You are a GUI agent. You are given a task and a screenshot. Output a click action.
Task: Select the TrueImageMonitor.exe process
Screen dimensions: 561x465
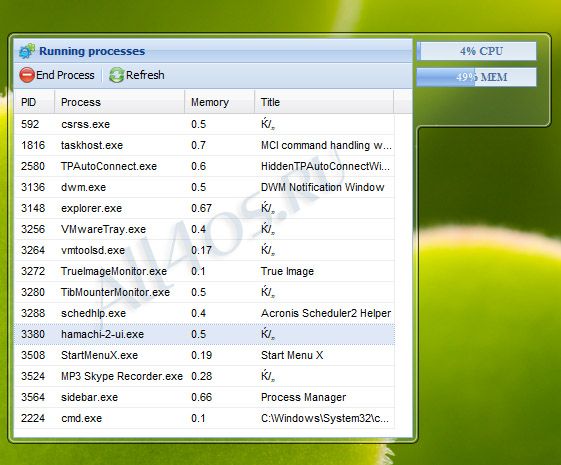click(204, 271)
